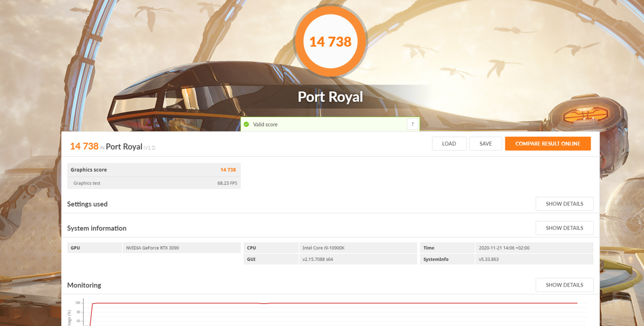
Task: Click the Port Royal title banner
Action: (330, 97)
